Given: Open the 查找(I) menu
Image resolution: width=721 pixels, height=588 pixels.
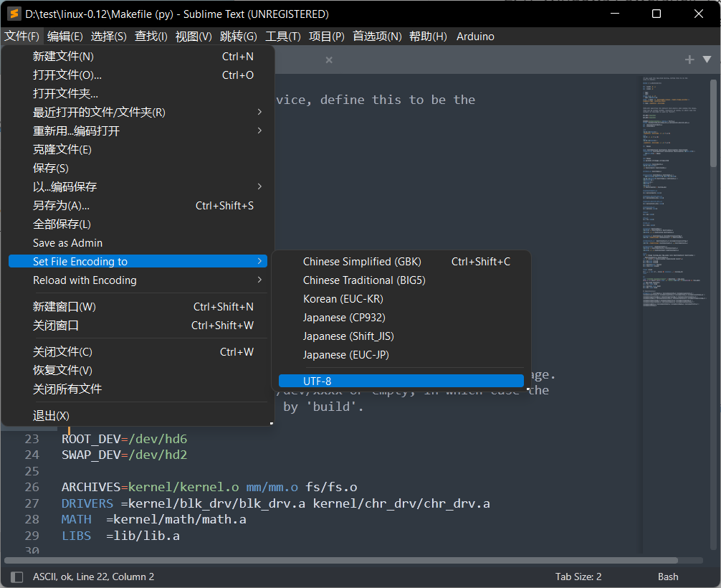Looking at the screenshot, I should (x=151, y=37).
